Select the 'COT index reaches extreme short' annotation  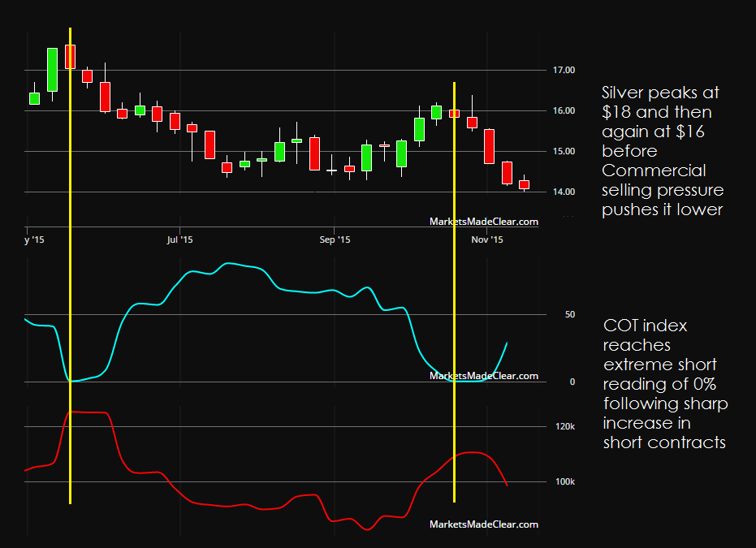click(665, 384)
